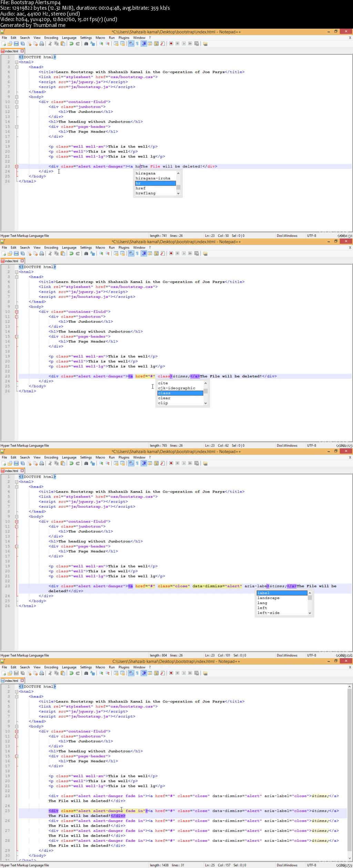Image resolution: width=353 pixels, height=868 pixels.
Task: Toggle Show Indent Guide in the 00:01:31 frame
Action: tap(144, 43)
